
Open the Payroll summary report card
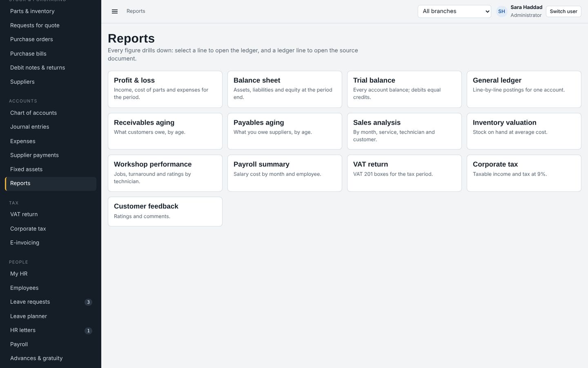click(x=285, y=173)
